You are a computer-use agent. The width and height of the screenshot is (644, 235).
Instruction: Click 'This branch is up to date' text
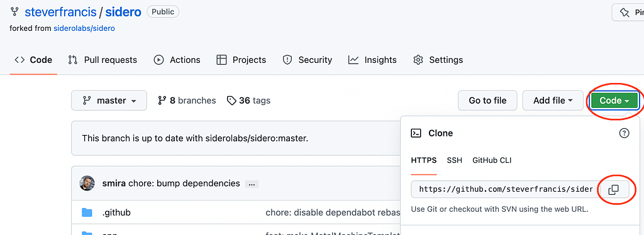[x=195, y=138]
